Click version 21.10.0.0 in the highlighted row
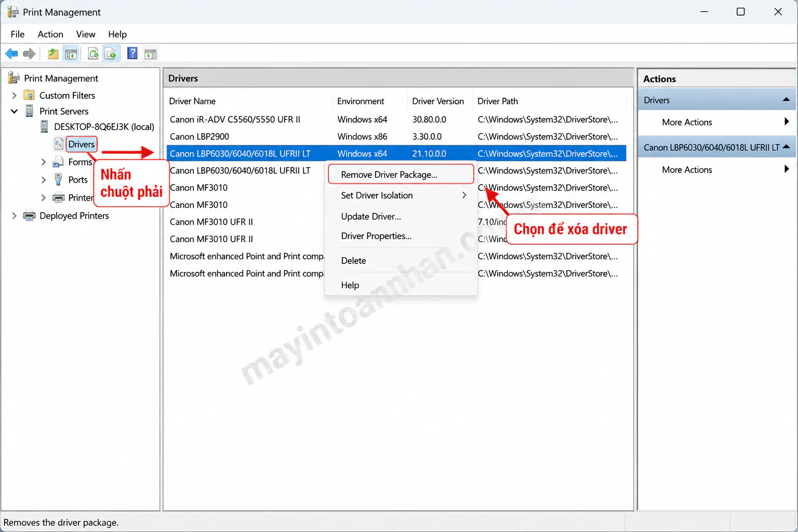798x532 pixels. pyautogui.click(x=429, y=154)
